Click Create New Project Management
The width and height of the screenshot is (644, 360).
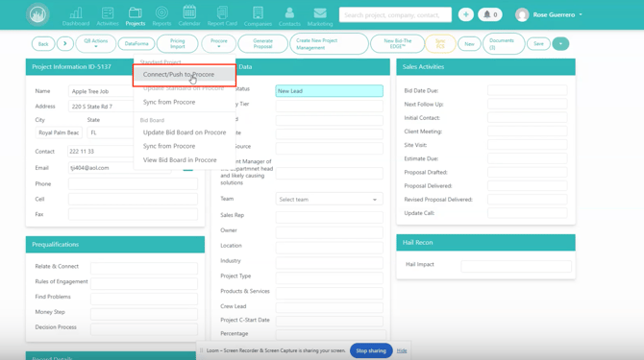[x=329, y=44]
